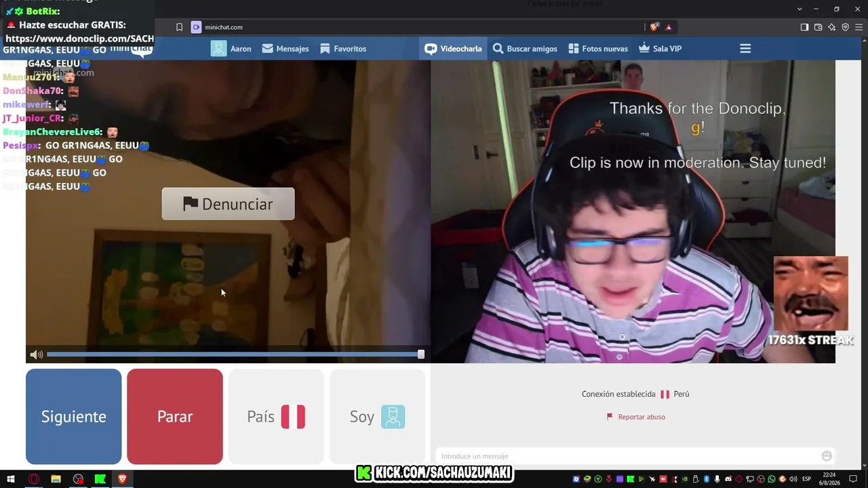Viewport: 868px width, 488px height.
Task: Go to Favoritos
Action: [343, 49]
